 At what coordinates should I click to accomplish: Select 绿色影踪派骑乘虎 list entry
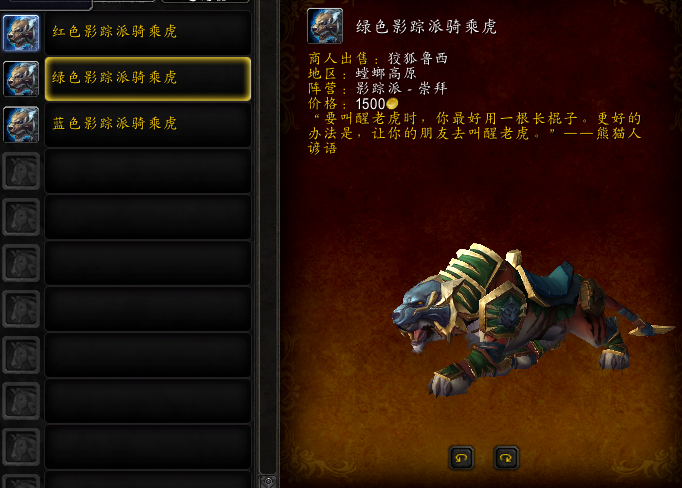[148, 79]
